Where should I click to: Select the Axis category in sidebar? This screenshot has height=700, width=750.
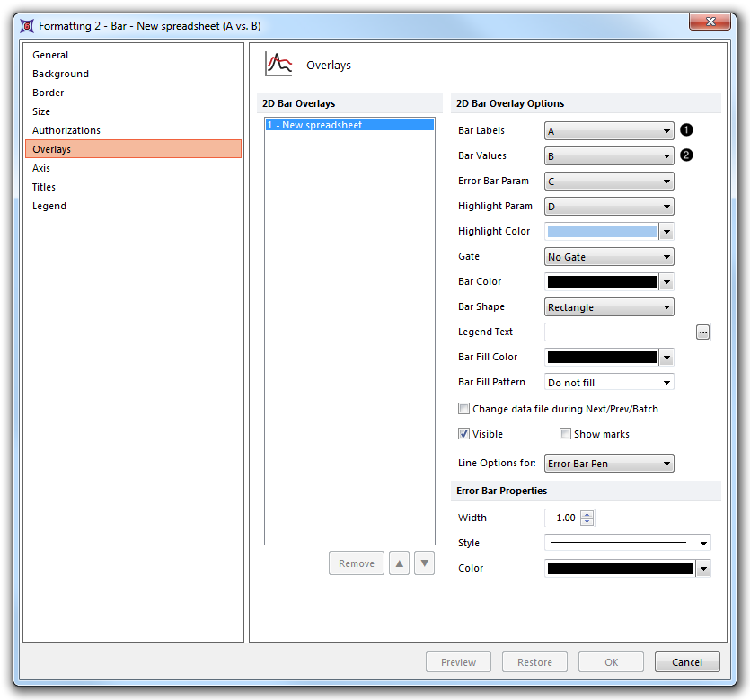(x=41, y=168)
